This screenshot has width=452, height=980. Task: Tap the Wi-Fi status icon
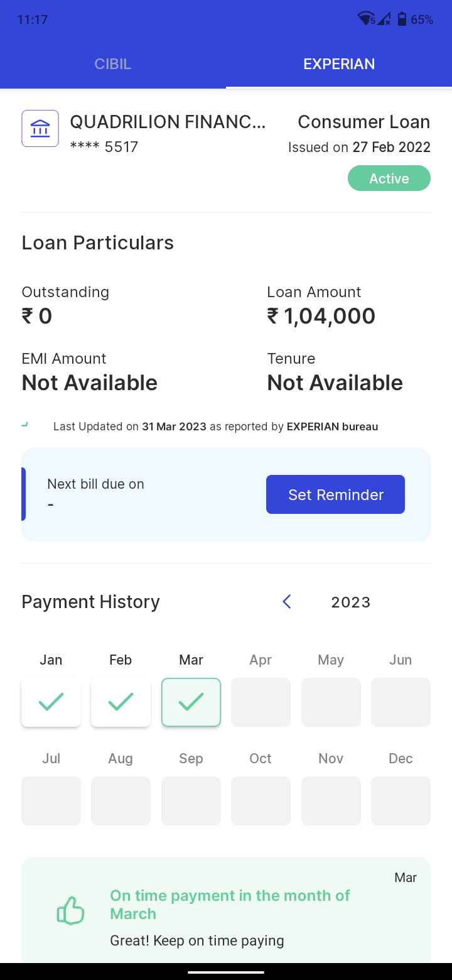click(x=366, y=19)
